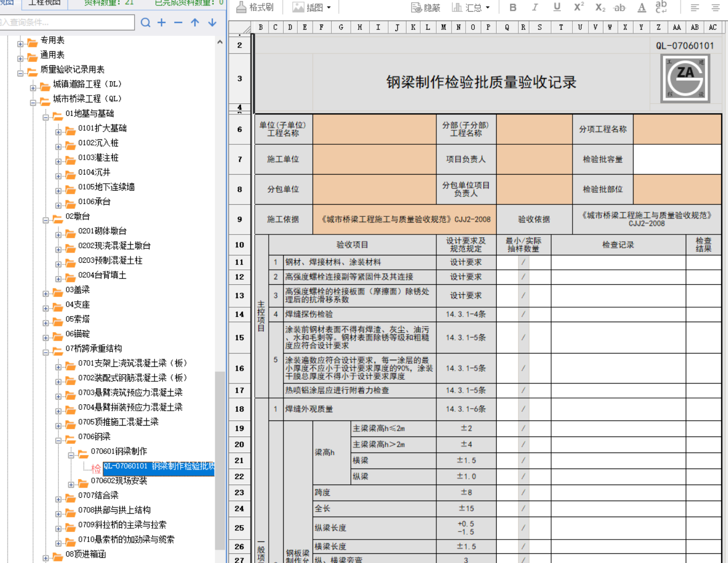Select the 05索塔 folder
This screenshot has height=563, width=728.
(x=77, y=319)
